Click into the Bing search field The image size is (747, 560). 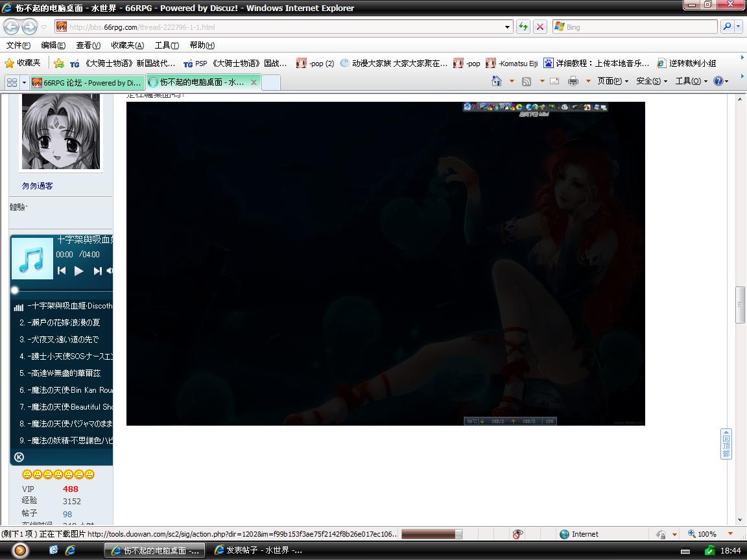click(x=635, y=27)
